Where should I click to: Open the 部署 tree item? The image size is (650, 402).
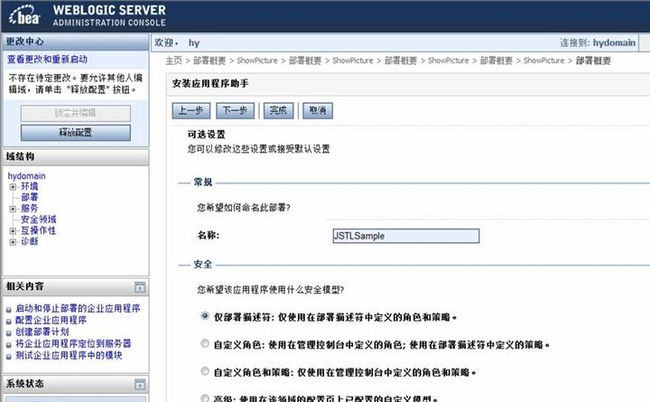click(x=29, y=197)
